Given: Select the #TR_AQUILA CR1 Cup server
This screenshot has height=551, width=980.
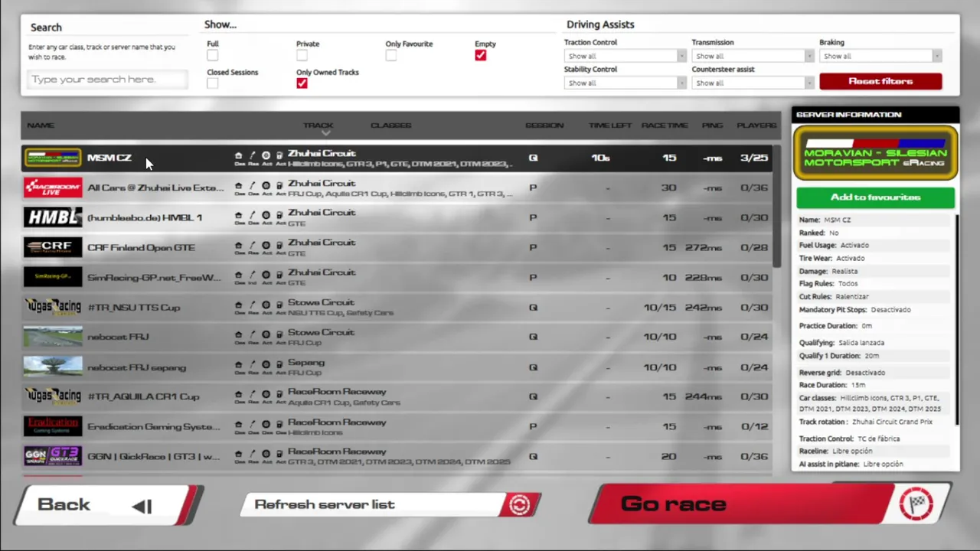Looking at the screenshot, I should point(397,396).
